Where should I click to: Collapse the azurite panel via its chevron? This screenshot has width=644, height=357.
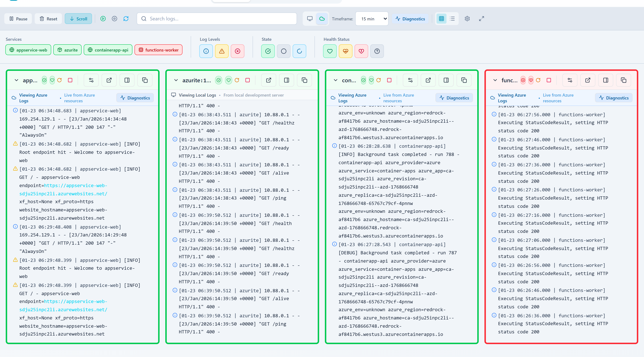pos(176,80)
